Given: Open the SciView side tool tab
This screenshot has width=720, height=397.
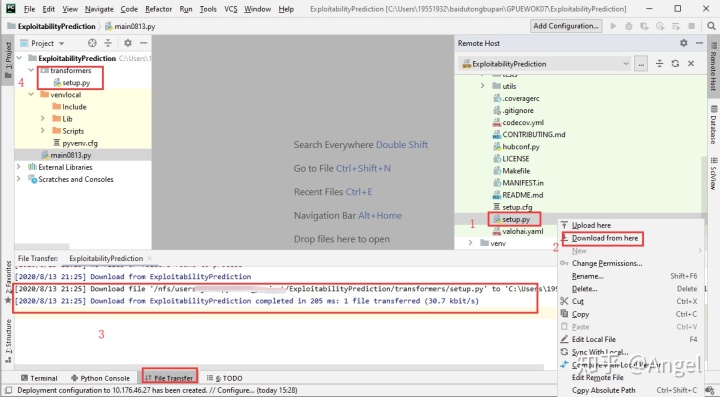Looking at the screenshot, I should [x=714, y=173].
